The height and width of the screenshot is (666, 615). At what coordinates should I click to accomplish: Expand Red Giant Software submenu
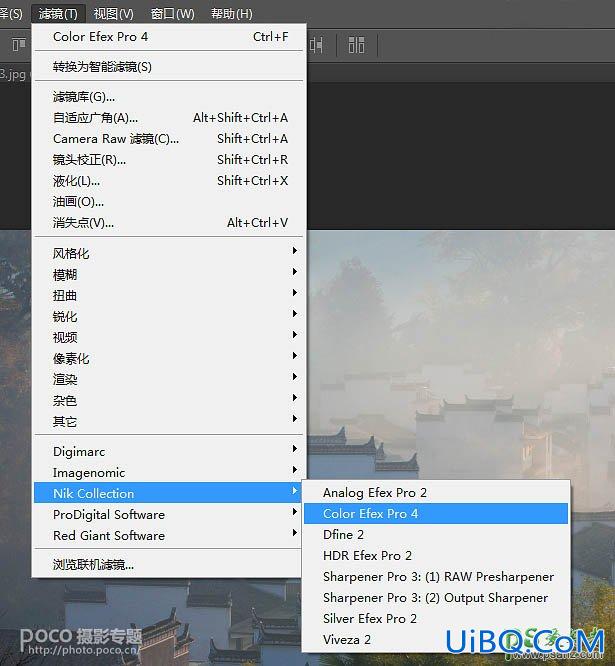point(169,535)
